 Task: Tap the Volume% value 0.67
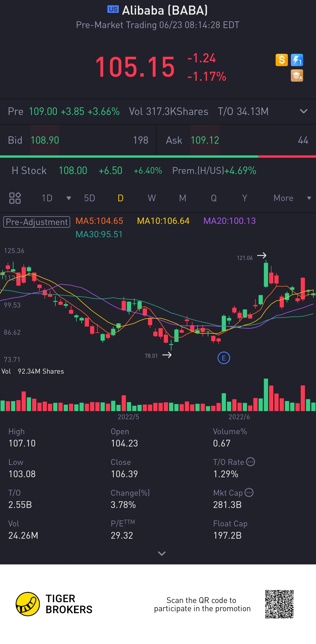point(222,443)
